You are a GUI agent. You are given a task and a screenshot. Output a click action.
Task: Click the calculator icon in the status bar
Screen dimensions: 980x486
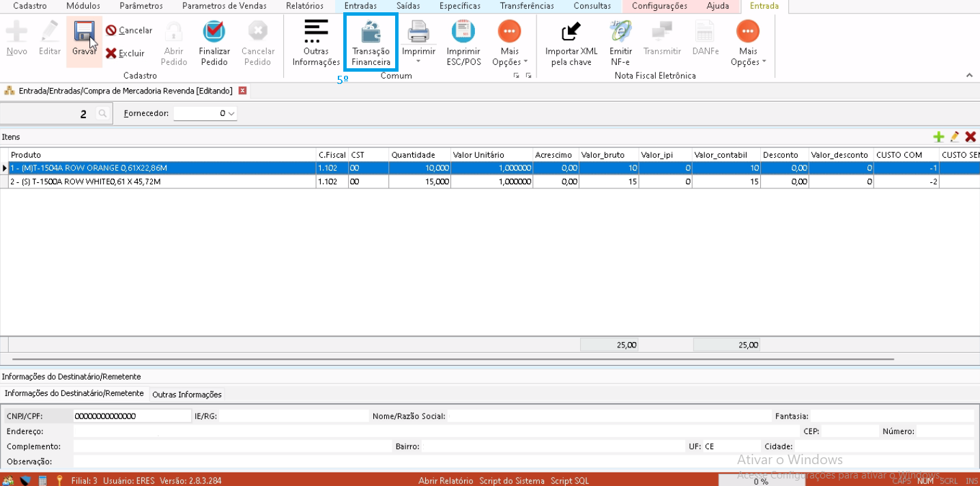(x=42, y=481)
